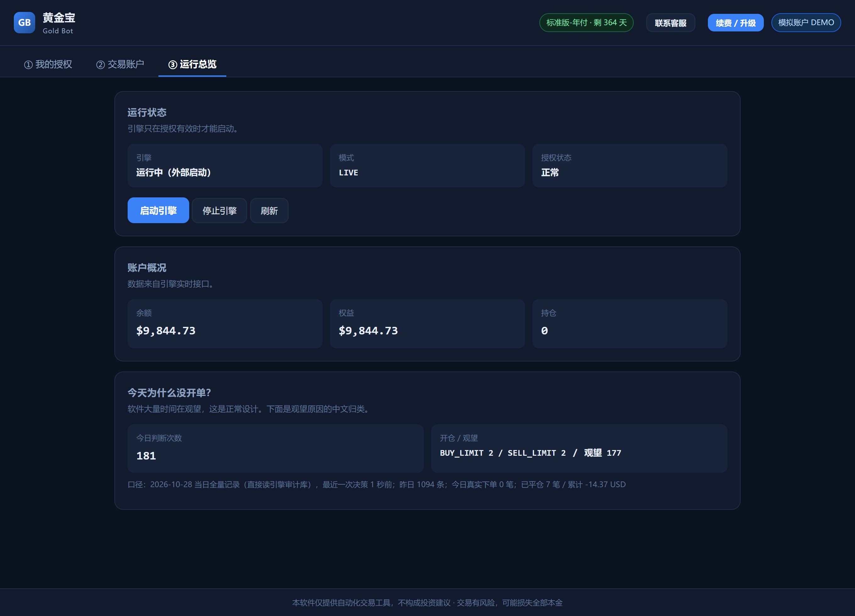Screen dimensions: 855x616
Task: Click the 今天为什么没开单？ heading
Action: [169, 393]
